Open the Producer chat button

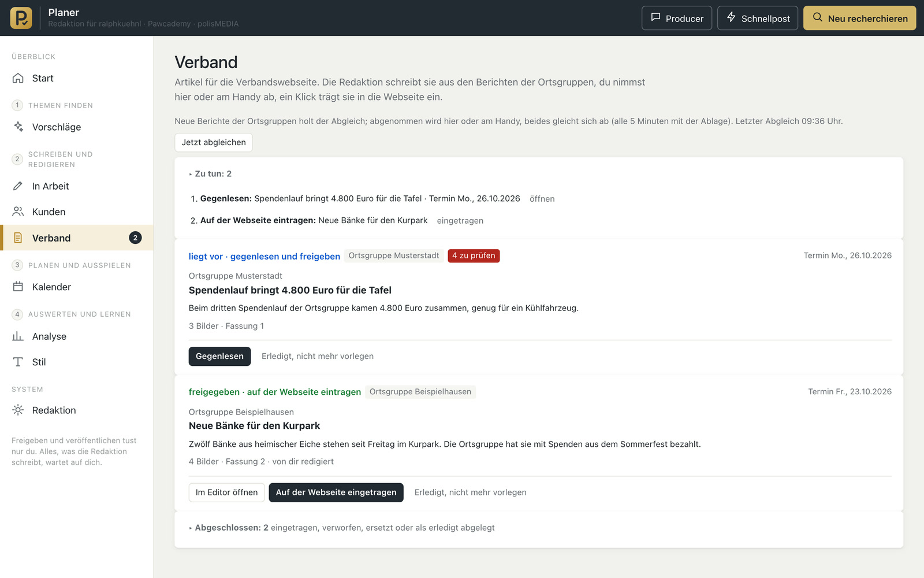(677, 18)
